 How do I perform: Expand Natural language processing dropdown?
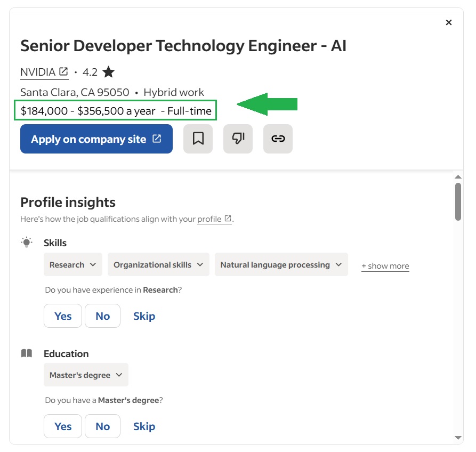coord(281,265)
